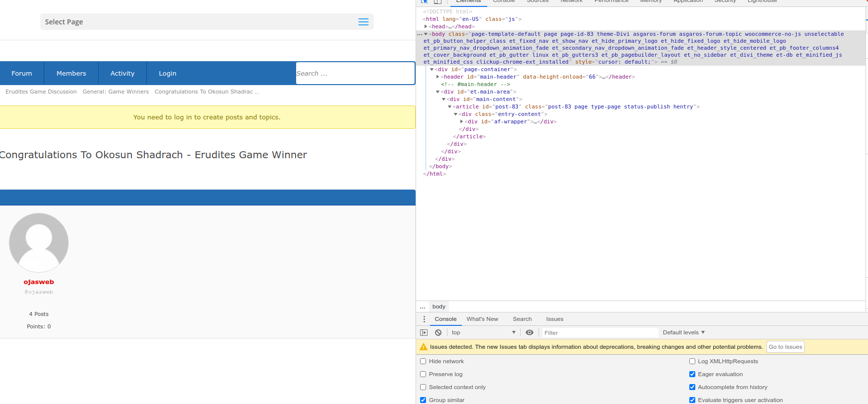Expand the head element node
Screen dimensions: 868x404
click(426, 27)
